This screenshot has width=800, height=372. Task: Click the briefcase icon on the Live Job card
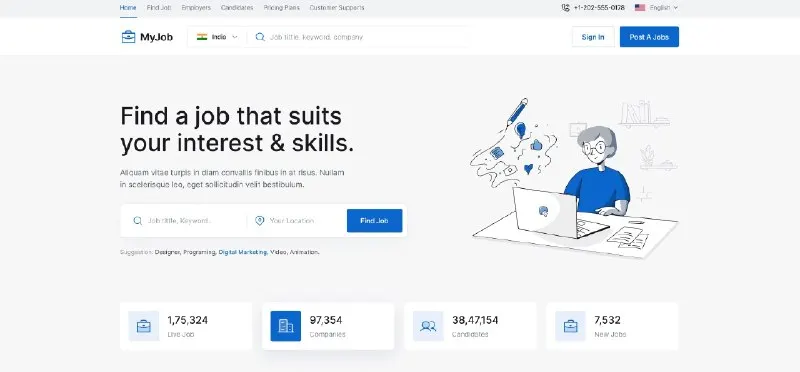pos(144,326)
